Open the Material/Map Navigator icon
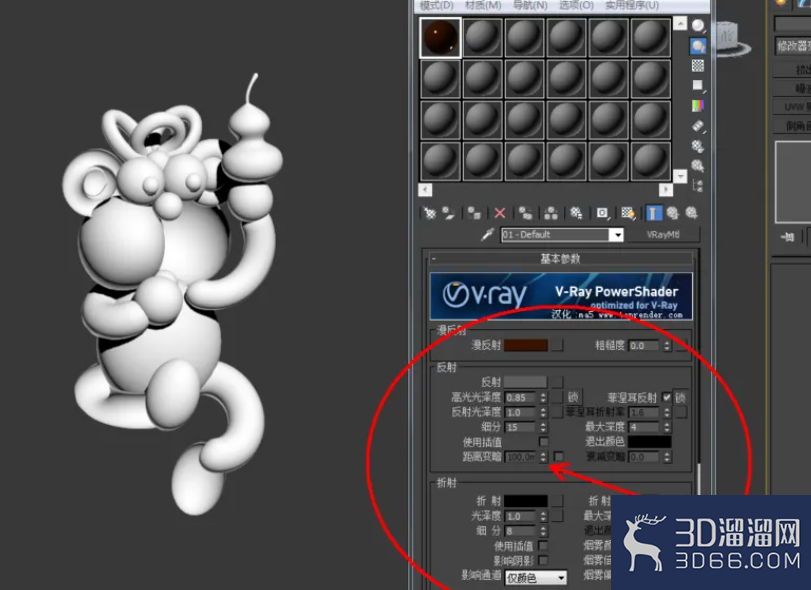 [x=698, y=186]
